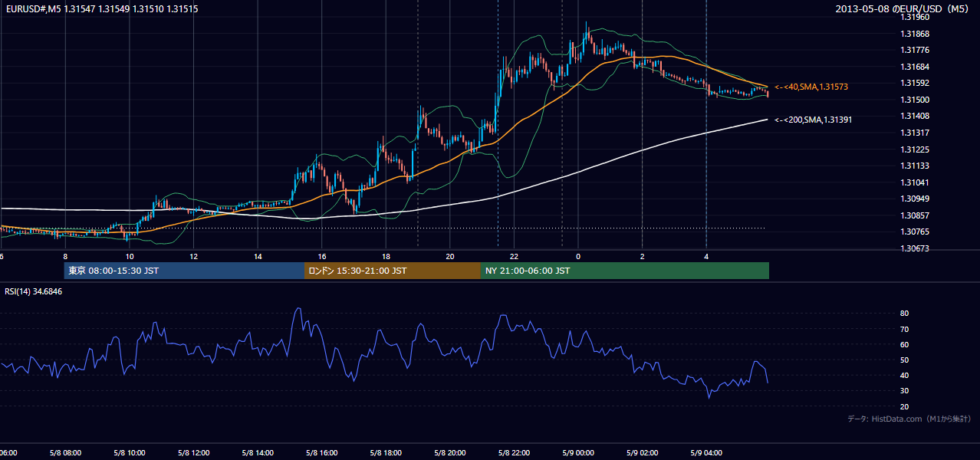Viewport: 980px width, 460px height.
Task: Select the 2013-05-08 EUR/USD (M5) chart heading
Action: 903,8
